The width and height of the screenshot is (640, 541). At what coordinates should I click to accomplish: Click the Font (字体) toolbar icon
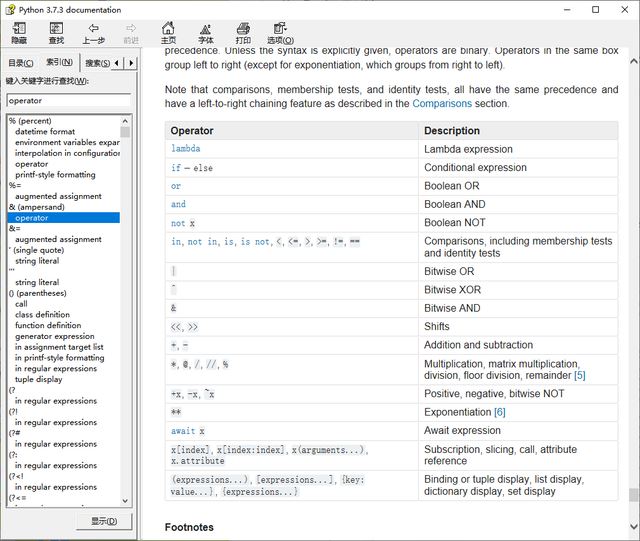pos(206,33)
